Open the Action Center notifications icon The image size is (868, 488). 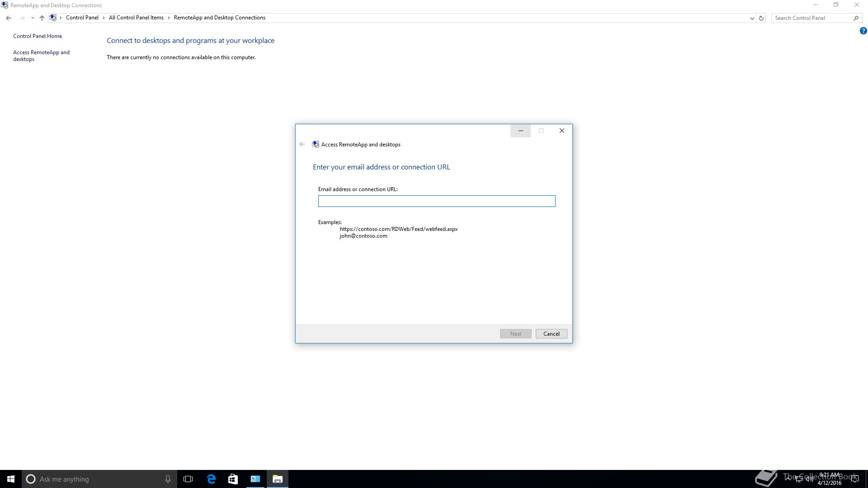click(854, 479)
